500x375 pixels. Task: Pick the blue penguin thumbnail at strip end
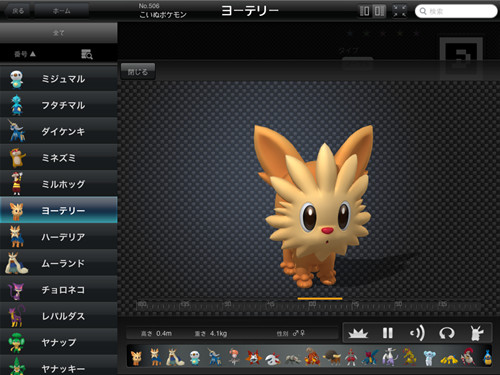(487, 357)
